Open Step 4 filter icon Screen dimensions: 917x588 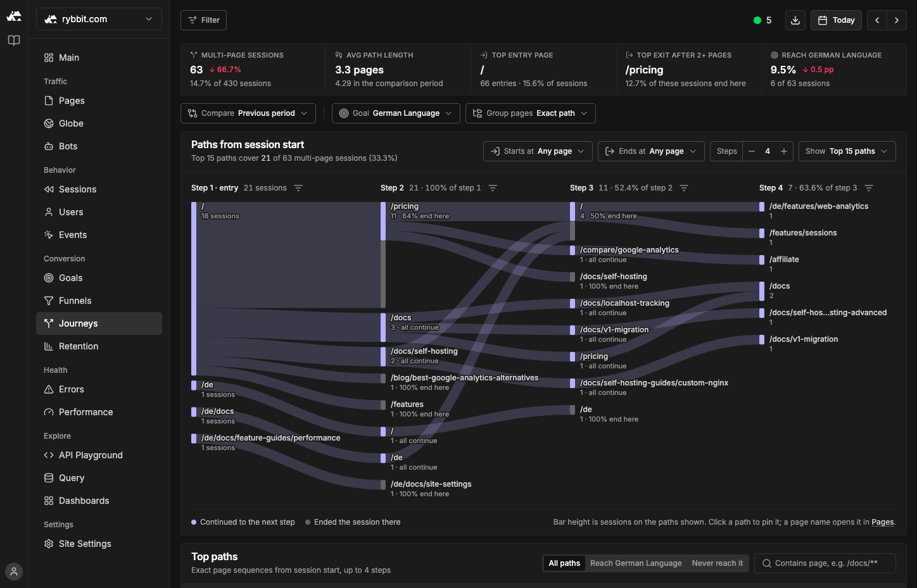pyautogui.click(x=869, y=188)
